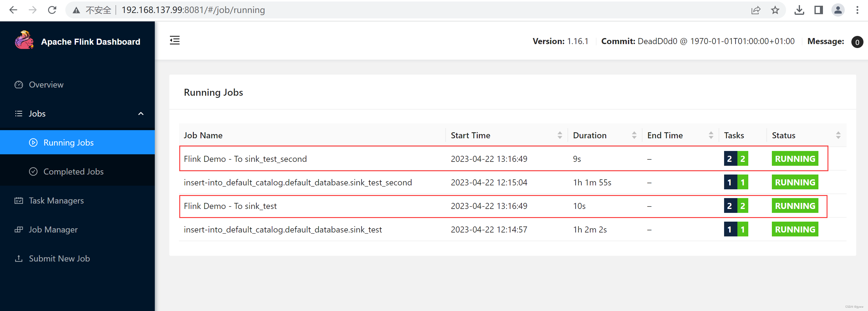Click RUNNING status of Flink Demo - To sink_test

coord(795,206)
